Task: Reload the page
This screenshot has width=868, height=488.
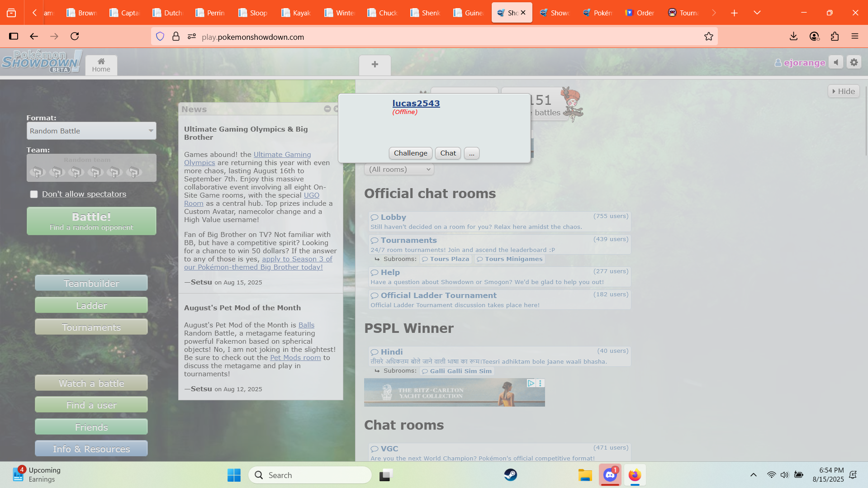Action: point(75,36)
